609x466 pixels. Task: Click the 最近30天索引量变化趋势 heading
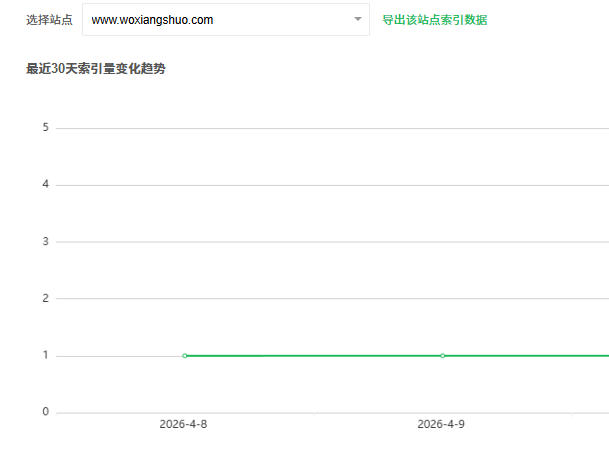click(96, 69)
